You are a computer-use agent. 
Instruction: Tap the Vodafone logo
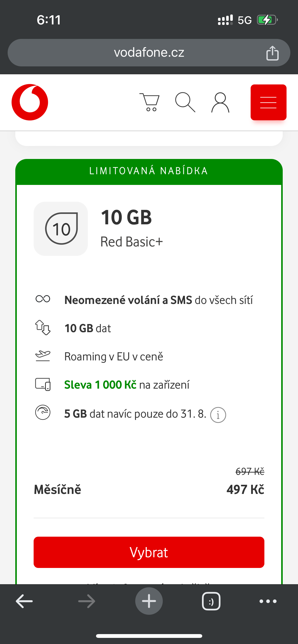30,102
